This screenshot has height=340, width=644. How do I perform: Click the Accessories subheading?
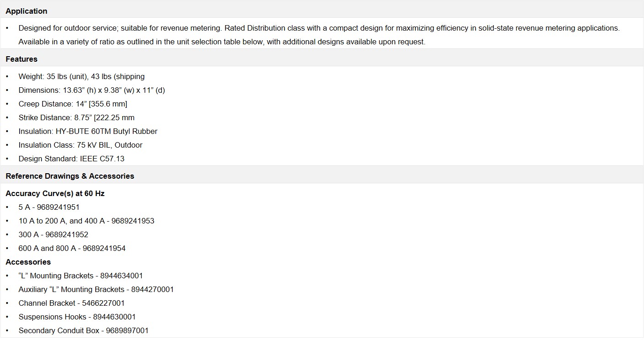[28, 262]
